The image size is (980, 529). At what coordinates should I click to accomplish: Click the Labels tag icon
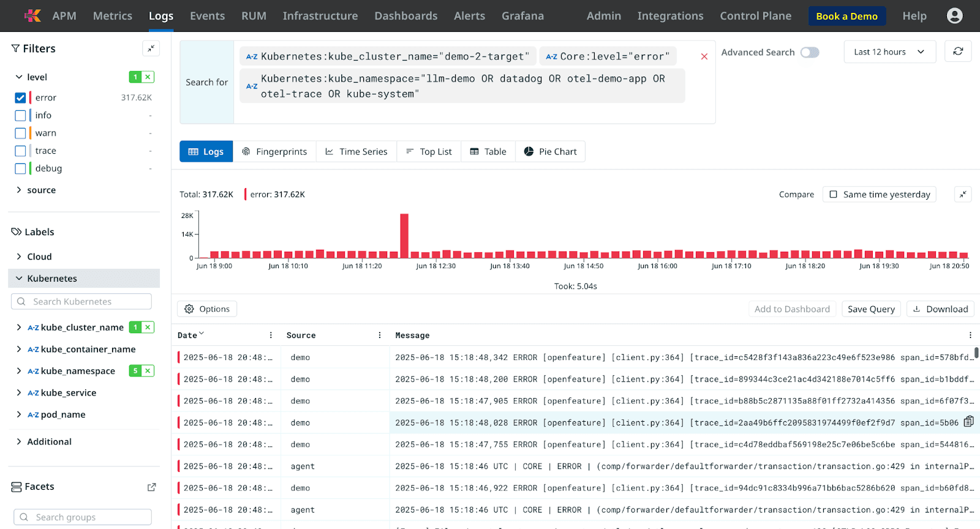point(17,232)
